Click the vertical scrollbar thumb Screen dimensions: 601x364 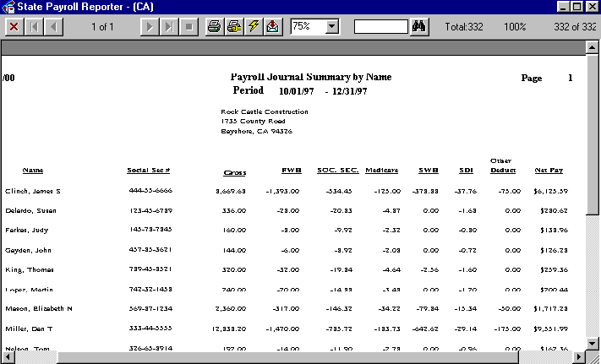coord(593,134)
